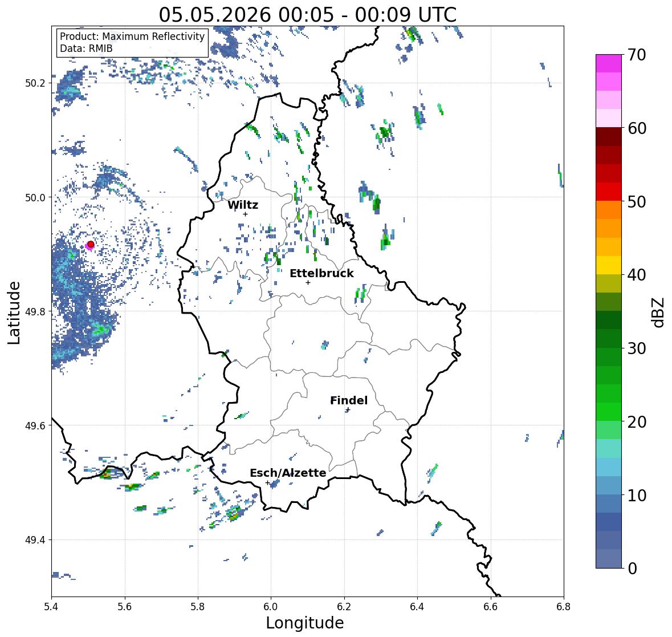Click the bright green 20 dBZ colorbar segment
Screen dimensions: 672x637
click(609, 412)
